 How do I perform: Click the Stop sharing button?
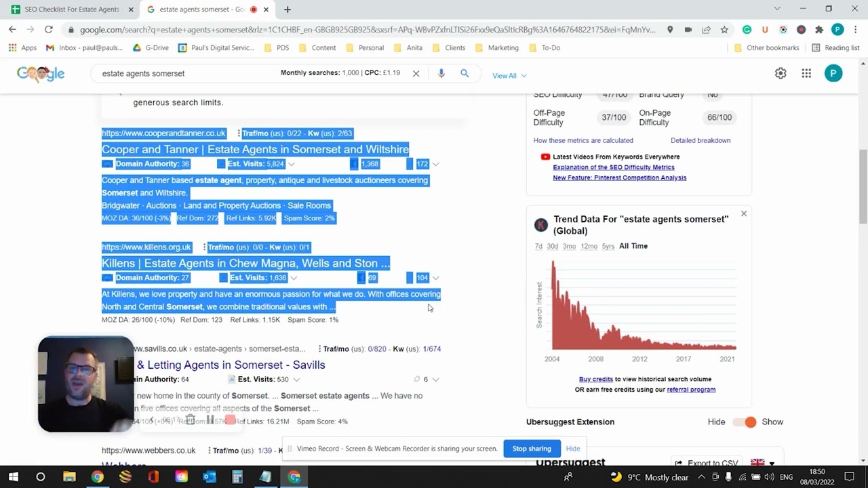point(532,448)
